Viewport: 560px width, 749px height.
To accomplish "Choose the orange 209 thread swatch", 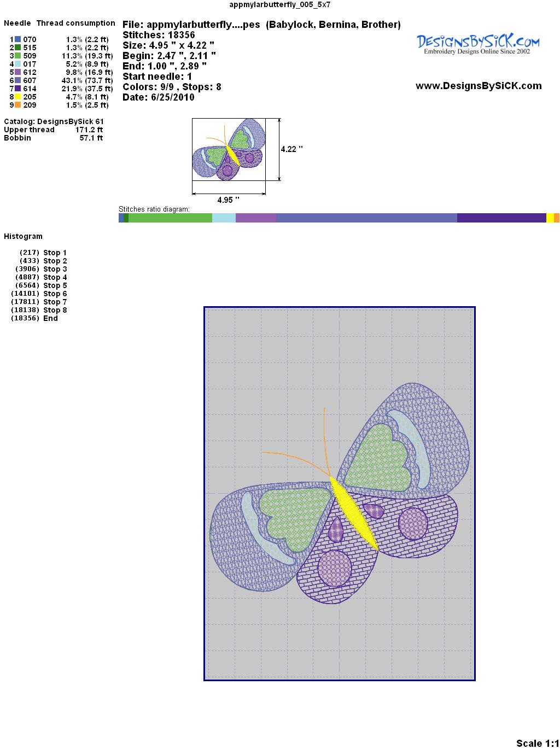I will [18, 105].
